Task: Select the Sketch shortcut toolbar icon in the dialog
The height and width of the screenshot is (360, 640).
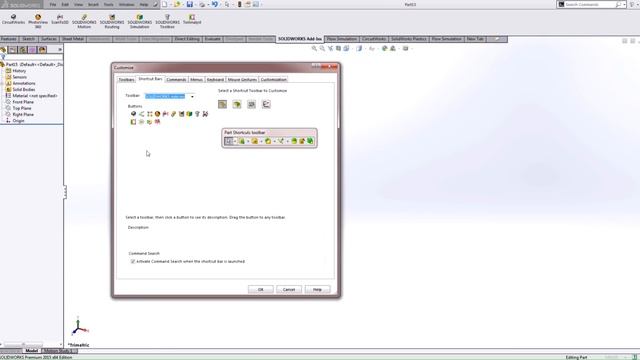Action: click(x=266, y=104)
